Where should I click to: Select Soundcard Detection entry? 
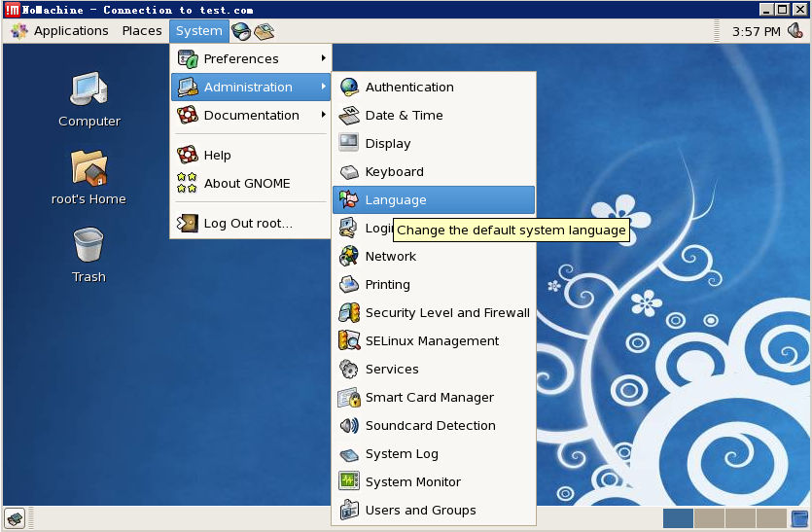pos(434,425)
